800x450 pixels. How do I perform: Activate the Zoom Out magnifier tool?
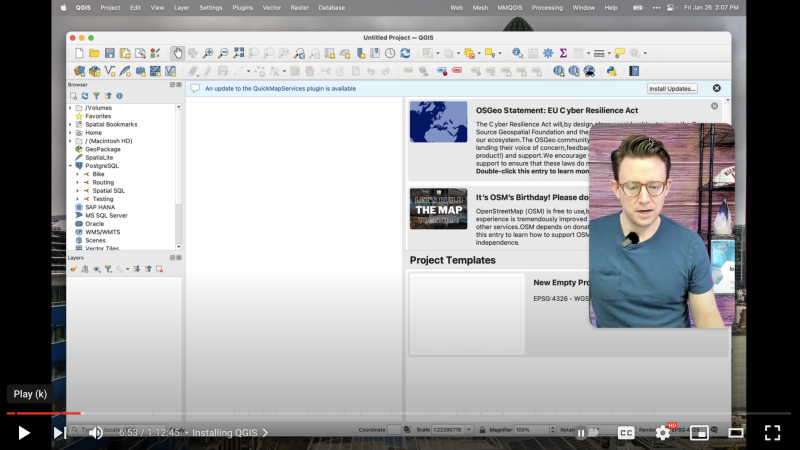[x=223, y=53]
